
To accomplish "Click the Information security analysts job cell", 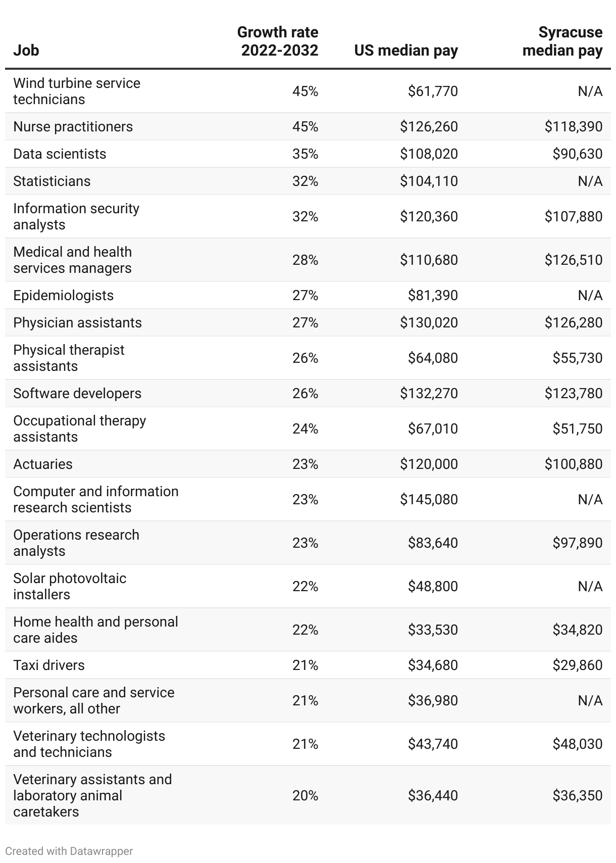I will tap(76, 216).
